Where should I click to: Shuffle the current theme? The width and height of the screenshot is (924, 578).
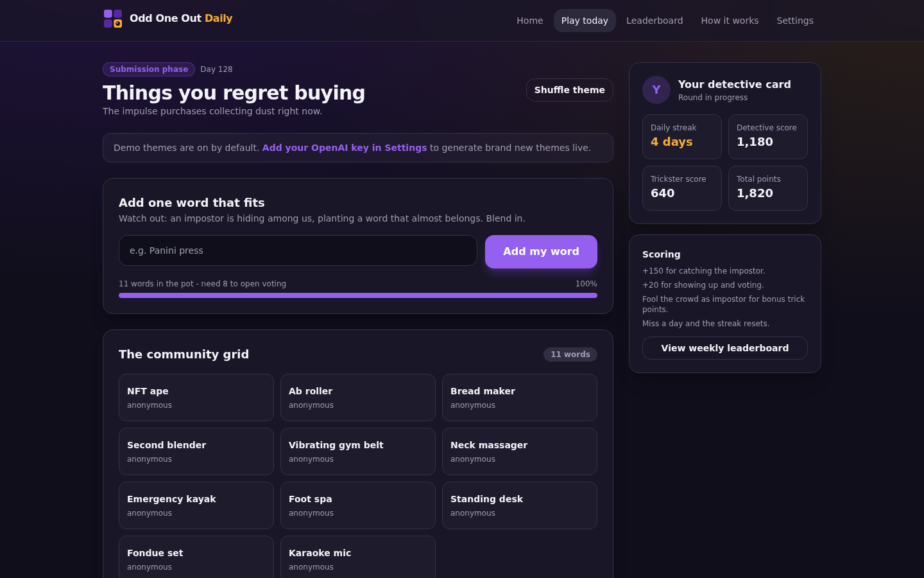coord(570,90)
